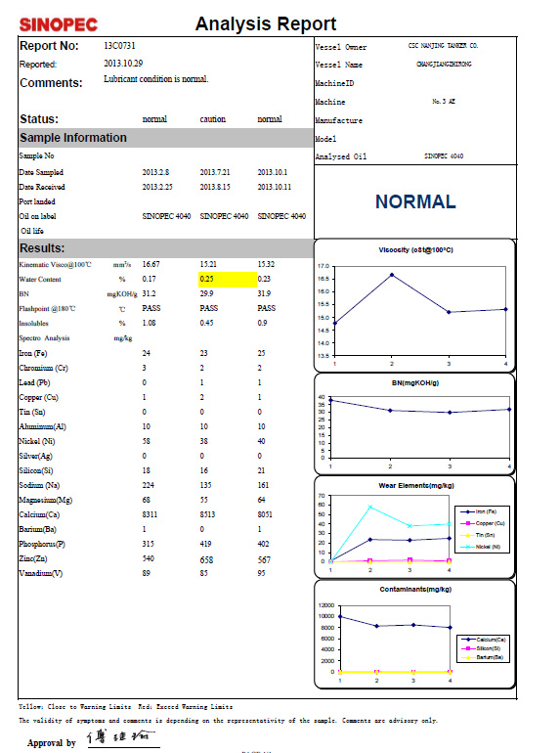Image resolution: width=560 pixels, height=753 pixels.
Task: Click date received 2013.2.25
Action: (157, 187)
